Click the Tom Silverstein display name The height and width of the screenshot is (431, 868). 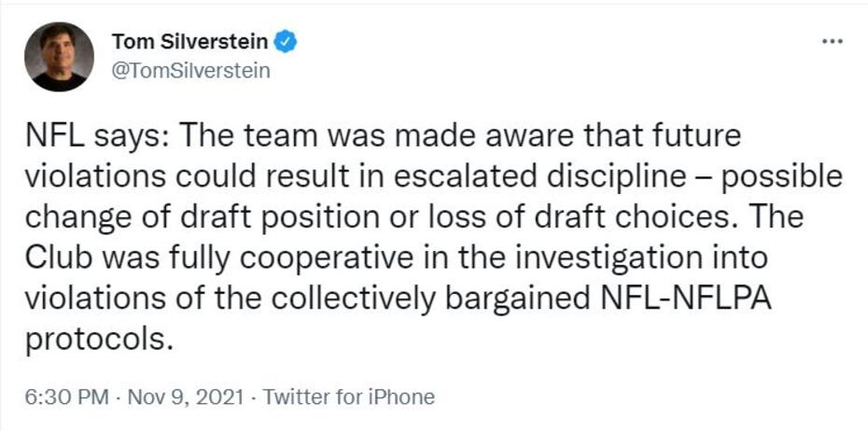pos(189,41)
